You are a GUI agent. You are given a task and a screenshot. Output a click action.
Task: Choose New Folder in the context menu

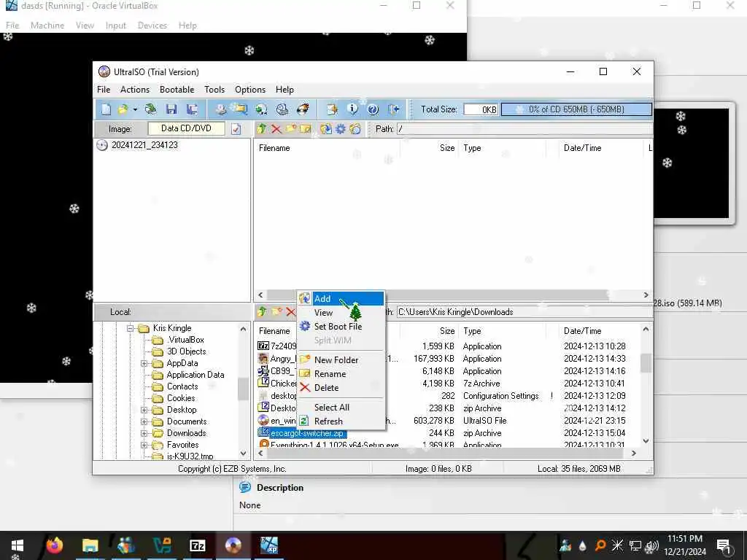[x=341, y=360]
